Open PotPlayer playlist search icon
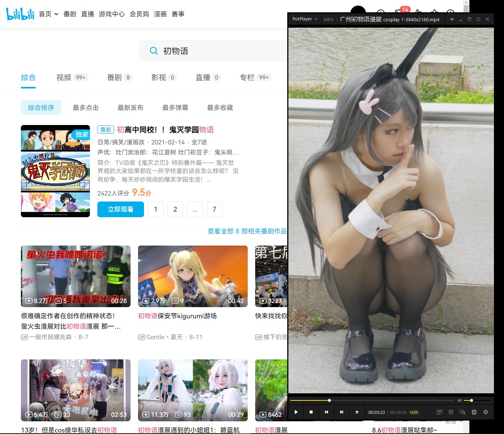Image resolution: width=504 pixels, height=434 pixels. pos(462,412)
